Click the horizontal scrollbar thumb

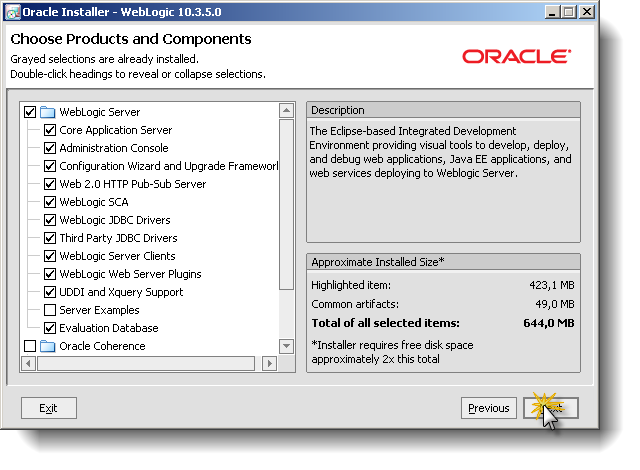[x=146, y=363]
